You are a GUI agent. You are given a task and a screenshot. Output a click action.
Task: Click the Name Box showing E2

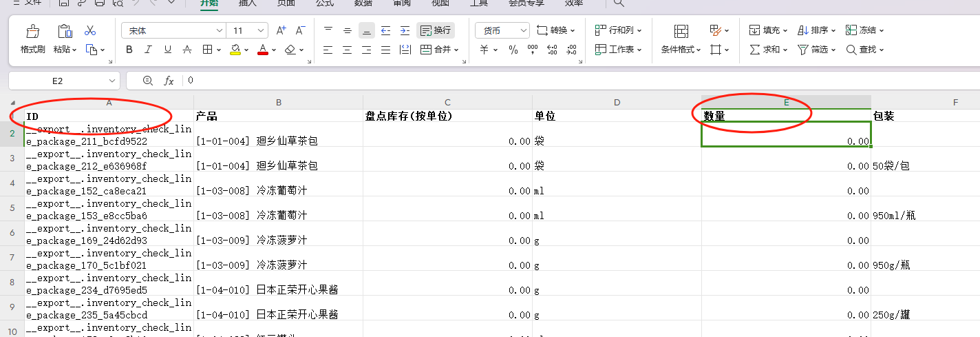[58, 81]
